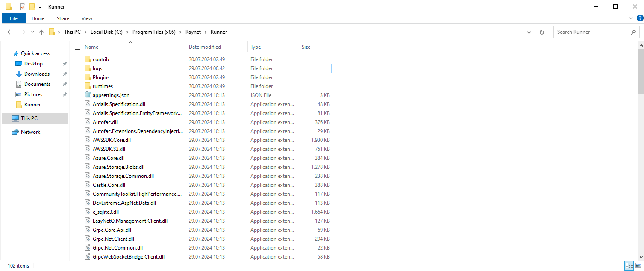The height and width of the screenshot is (271, 644).
Task: Switch to the View ribbon tab
Action: coord(87,18)
